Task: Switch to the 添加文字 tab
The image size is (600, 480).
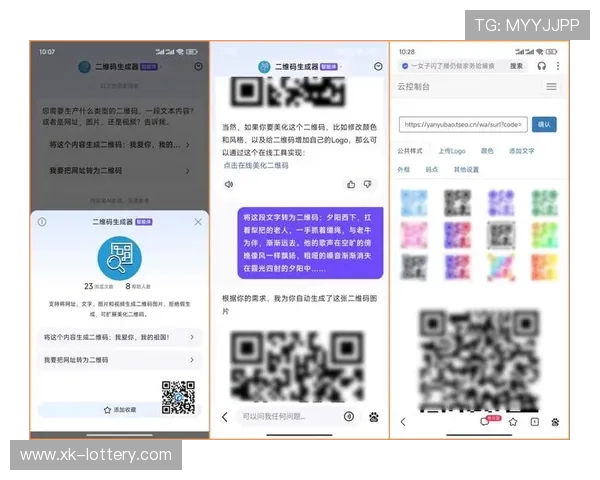Action: pyautogui.click(x=521, y=151)
